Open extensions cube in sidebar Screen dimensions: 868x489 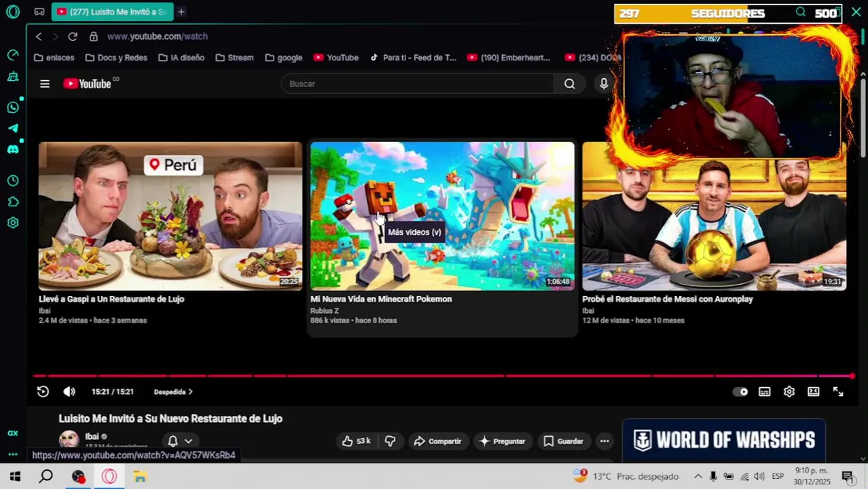13,202
